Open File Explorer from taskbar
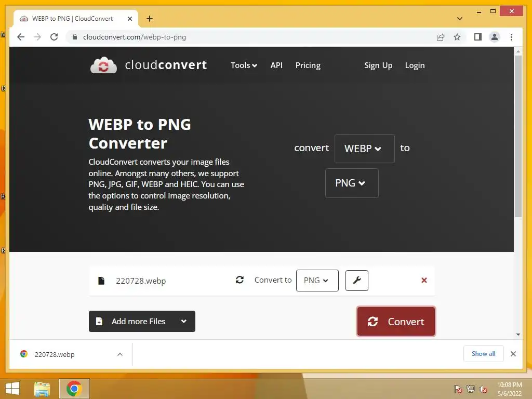Screen dimensions: 532x399 click(x=42, y=389)
